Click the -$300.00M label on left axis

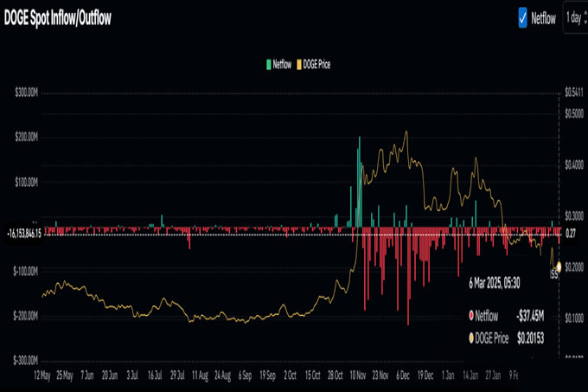point(27,360)
